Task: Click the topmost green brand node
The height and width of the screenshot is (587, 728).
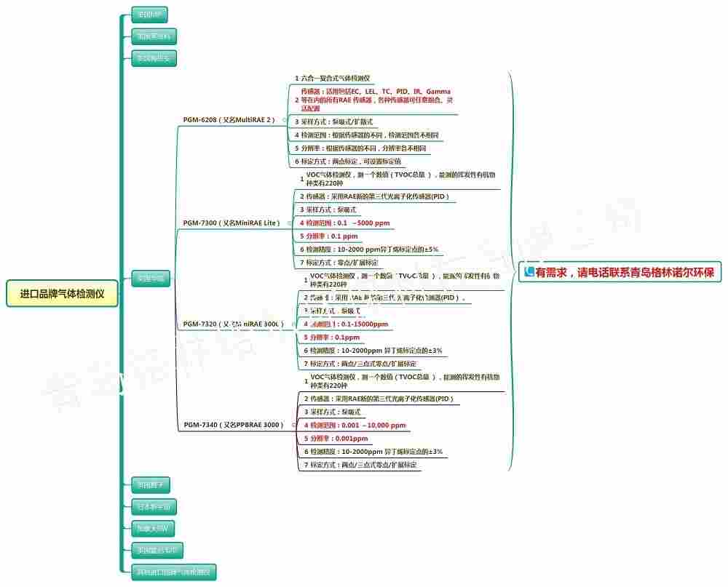Action: click(x=149, y=14)
